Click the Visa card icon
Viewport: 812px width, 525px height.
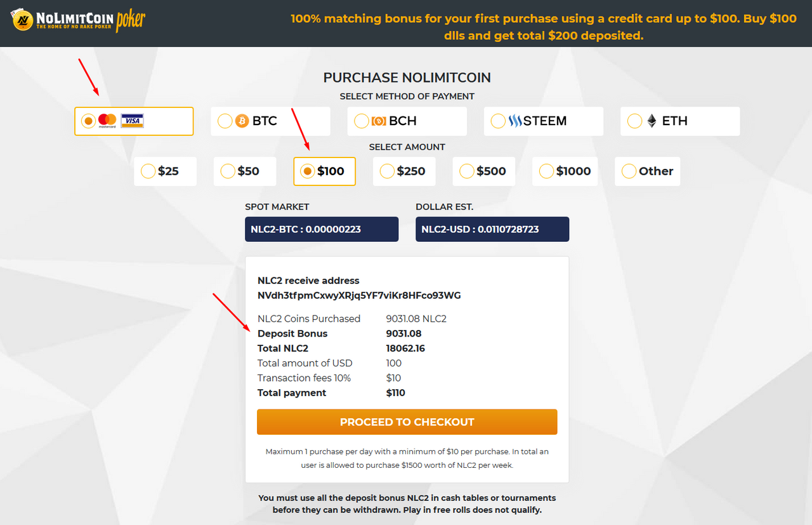(132, 121)
